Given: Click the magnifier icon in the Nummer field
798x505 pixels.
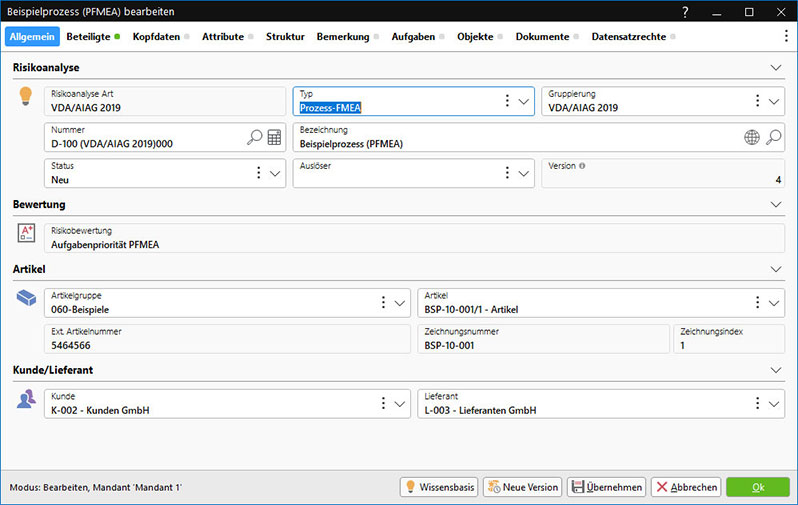Looking at the screenshot, I should click(x=254, y=137).
